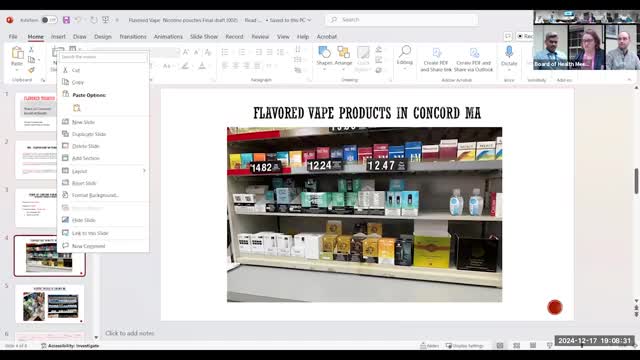Choose Add Section from the context menu
Screen dimensions: 640x360
[x=103, y=158]
